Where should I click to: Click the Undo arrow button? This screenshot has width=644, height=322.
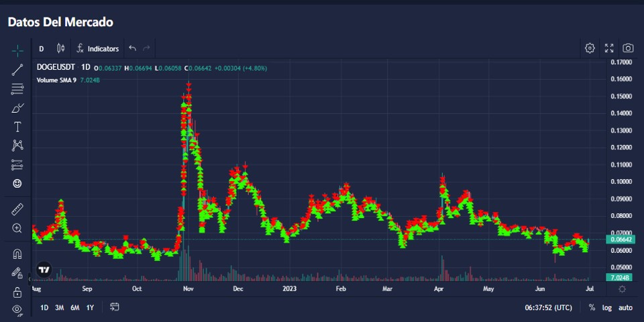[132, 48]
